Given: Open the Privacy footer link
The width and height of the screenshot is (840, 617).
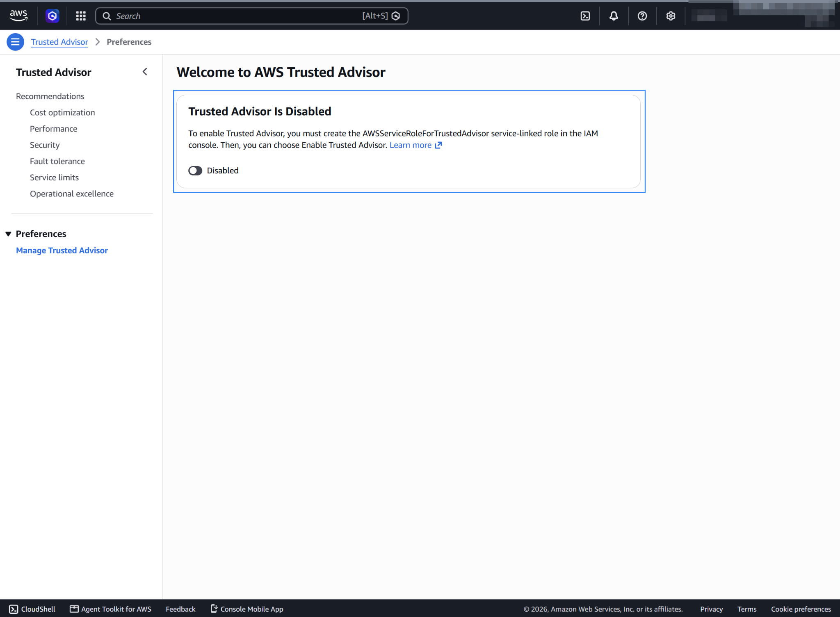Looking at the screenshot, I should [712, 609].
